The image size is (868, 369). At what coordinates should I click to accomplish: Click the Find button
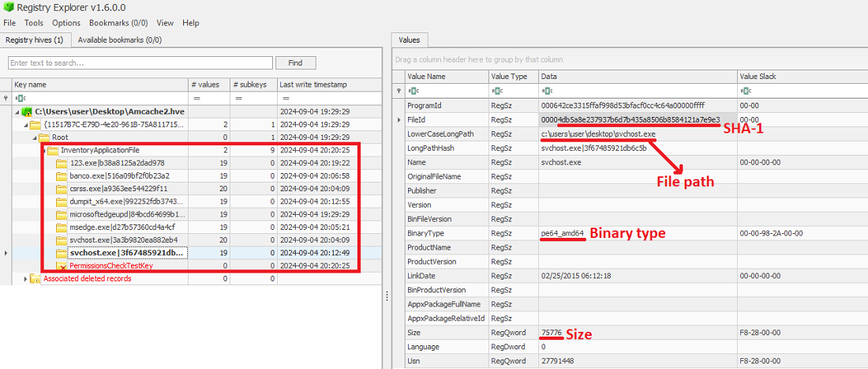pos(294,62)
